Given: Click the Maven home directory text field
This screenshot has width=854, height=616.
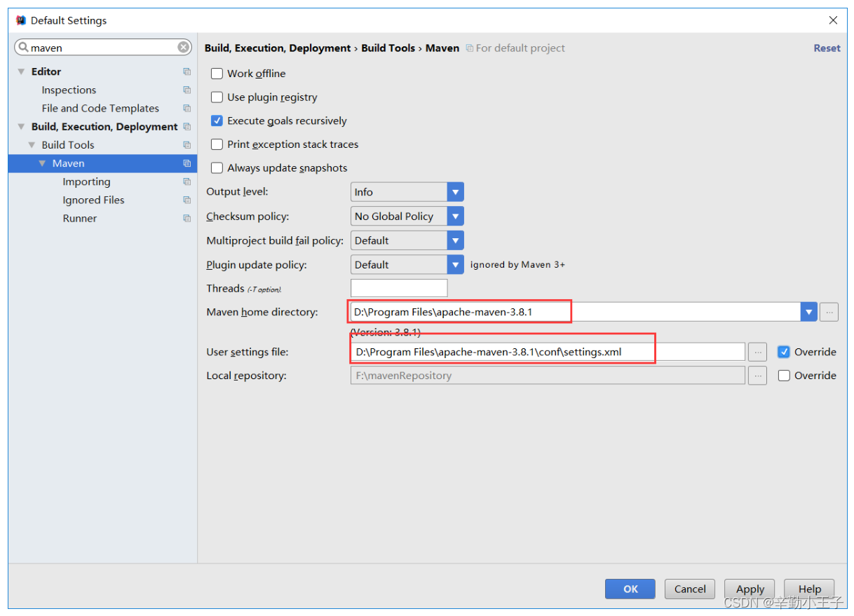Looking at the screenshot, I should tap(576, 312).
